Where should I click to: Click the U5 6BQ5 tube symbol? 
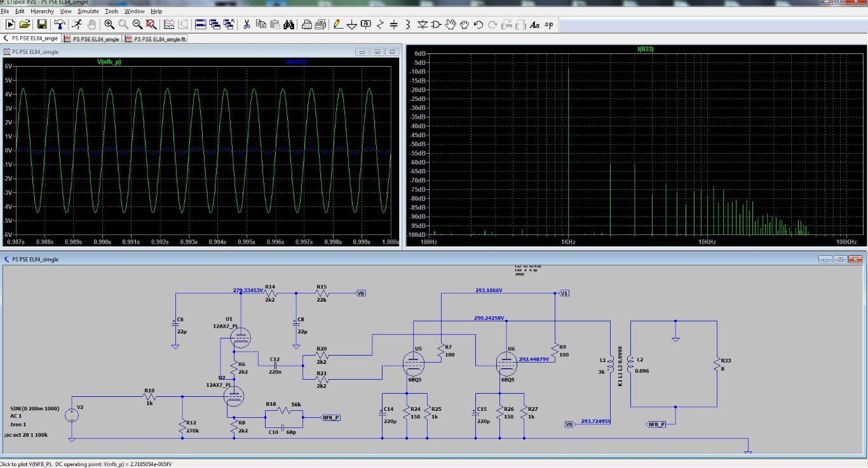pyautogui.click(x=414, y=365)
